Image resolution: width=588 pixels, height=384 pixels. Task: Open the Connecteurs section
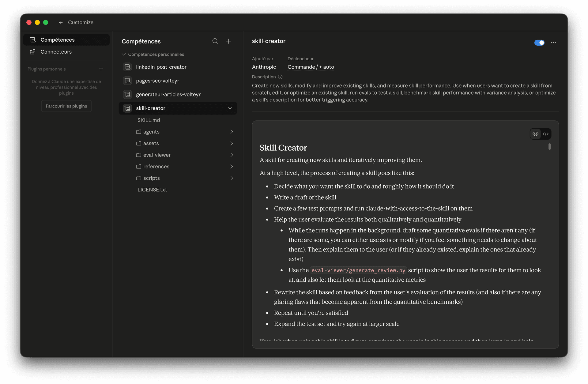(56, 51)
